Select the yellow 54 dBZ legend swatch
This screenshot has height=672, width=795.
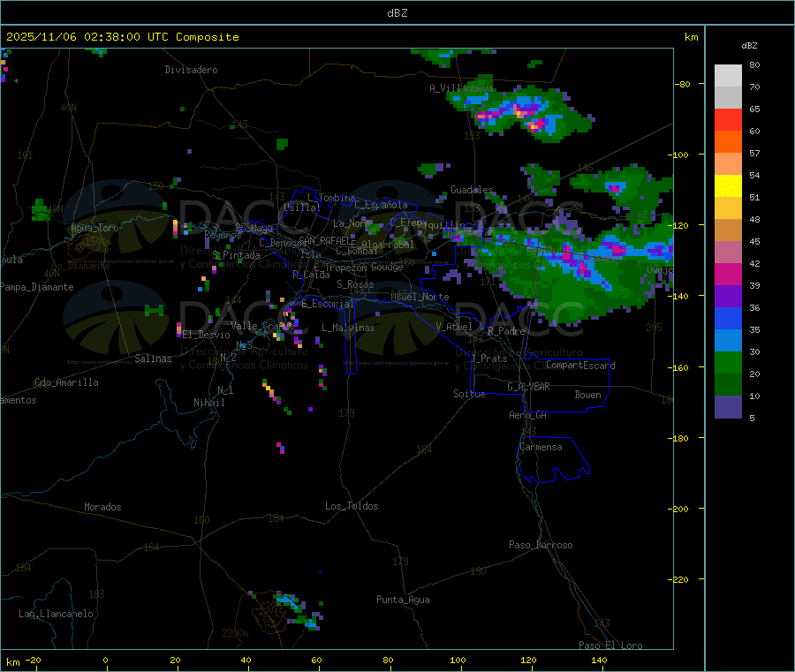point(728,186)
